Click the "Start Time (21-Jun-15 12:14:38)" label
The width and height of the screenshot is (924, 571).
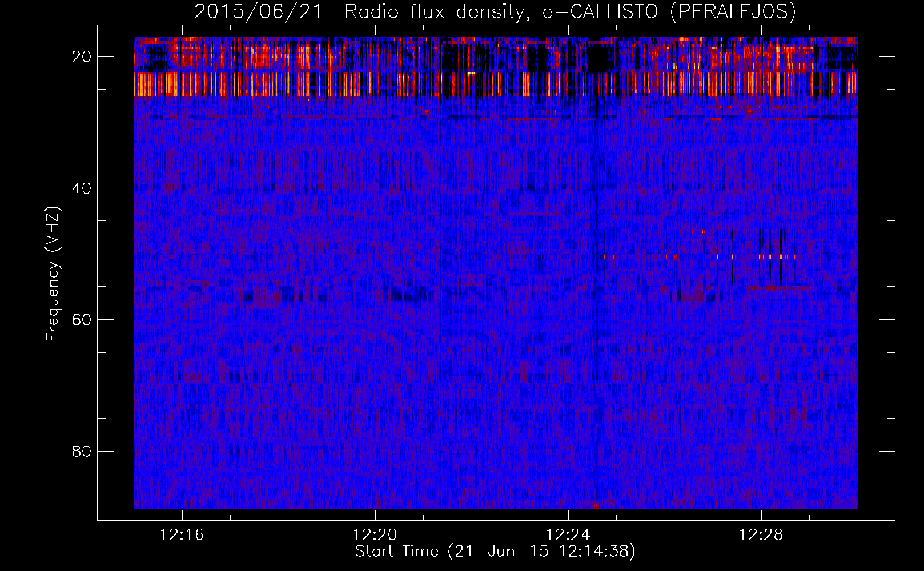coord(495,552)
